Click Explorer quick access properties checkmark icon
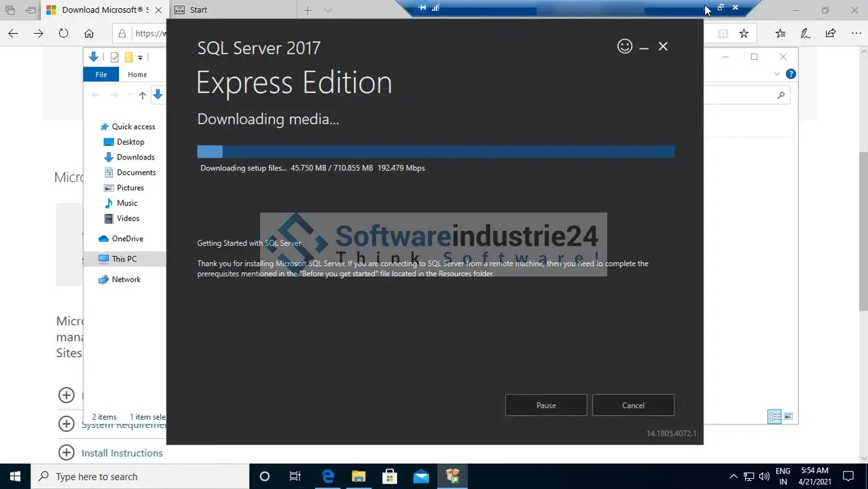Screen dimensions: 868x489 tap(114, 57)
